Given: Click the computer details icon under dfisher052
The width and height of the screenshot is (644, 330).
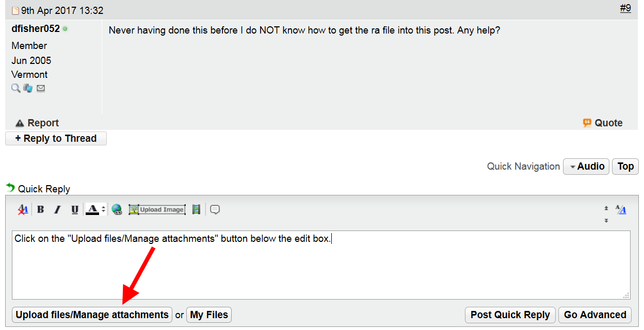Looking at the screenshot, I should click(x=28, y=88).
